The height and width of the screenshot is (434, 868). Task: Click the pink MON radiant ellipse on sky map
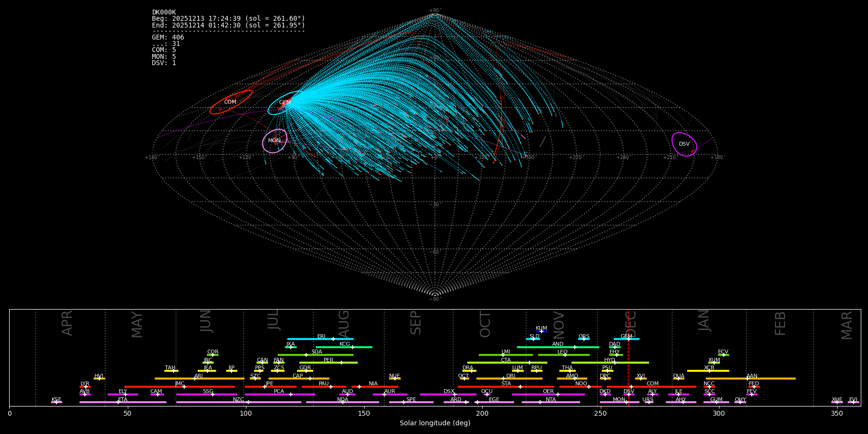(275, 141)
